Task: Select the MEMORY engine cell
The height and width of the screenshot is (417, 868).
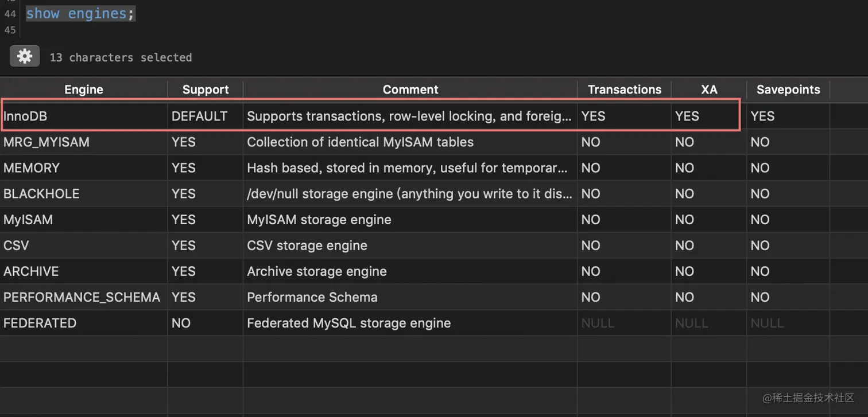Action: pos(84,167)
